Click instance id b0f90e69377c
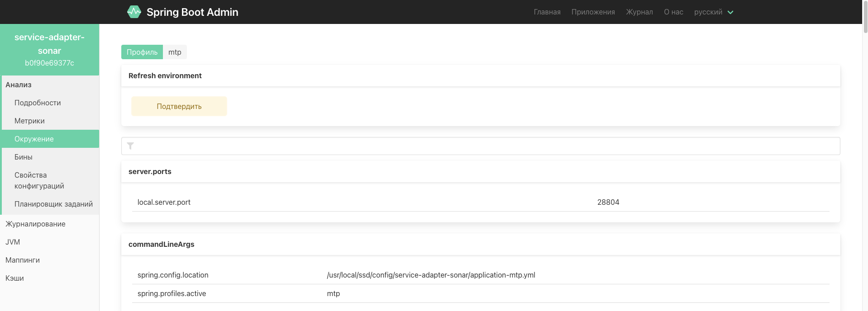 point(49,63)
